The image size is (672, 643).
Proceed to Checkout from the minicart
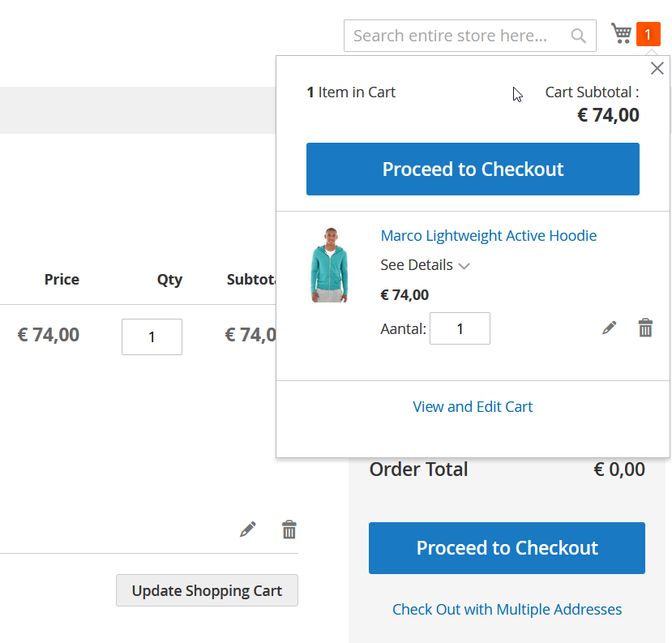tap(473, 169)
